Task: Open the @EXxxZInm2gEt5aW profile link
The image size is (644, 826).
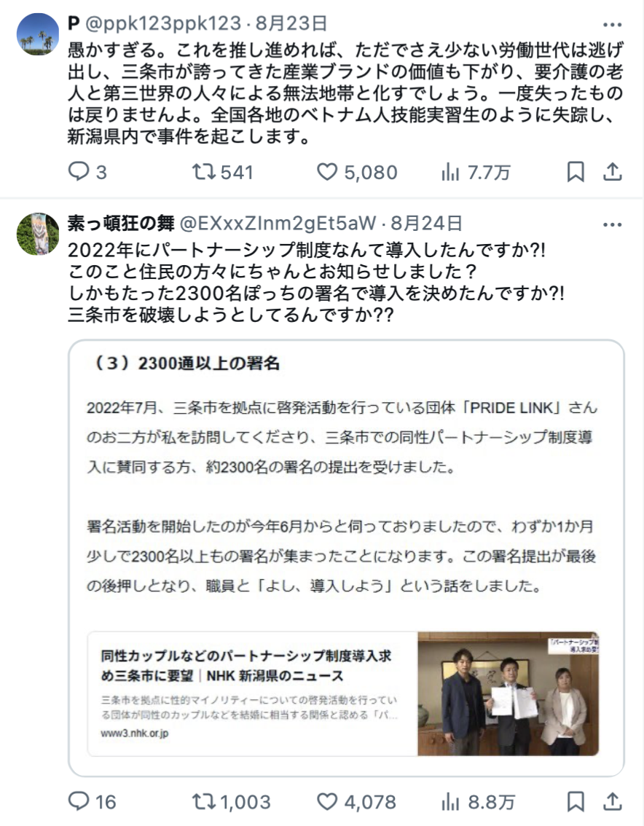Action: tap(278, 224)
